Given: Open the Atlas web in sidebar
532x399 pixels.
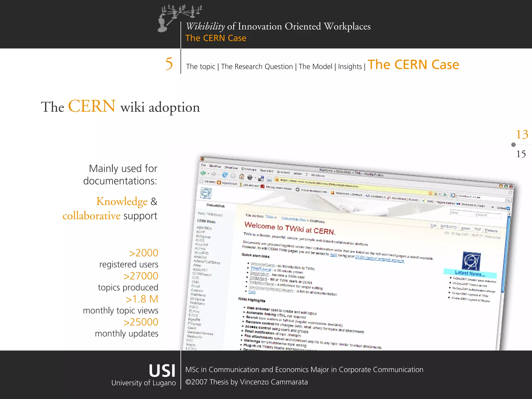Looking at the screenshot, I should pyautogui.click(x=197, y=265).
